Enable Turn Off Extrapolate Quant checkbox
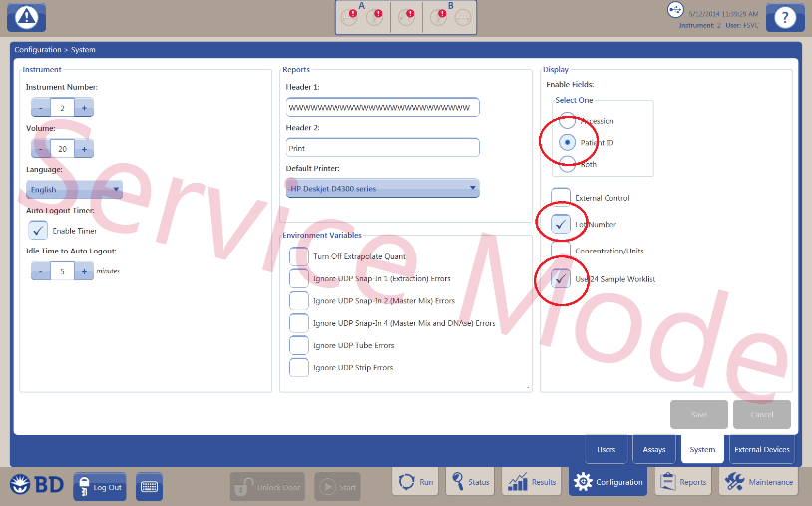 (298, 256)
